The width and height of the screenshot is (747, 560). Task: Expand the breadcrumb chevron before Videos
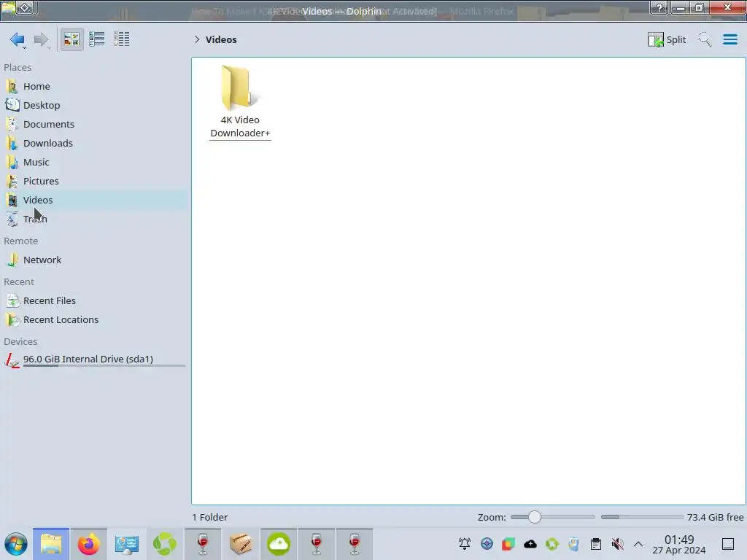(x=197, y=39)
